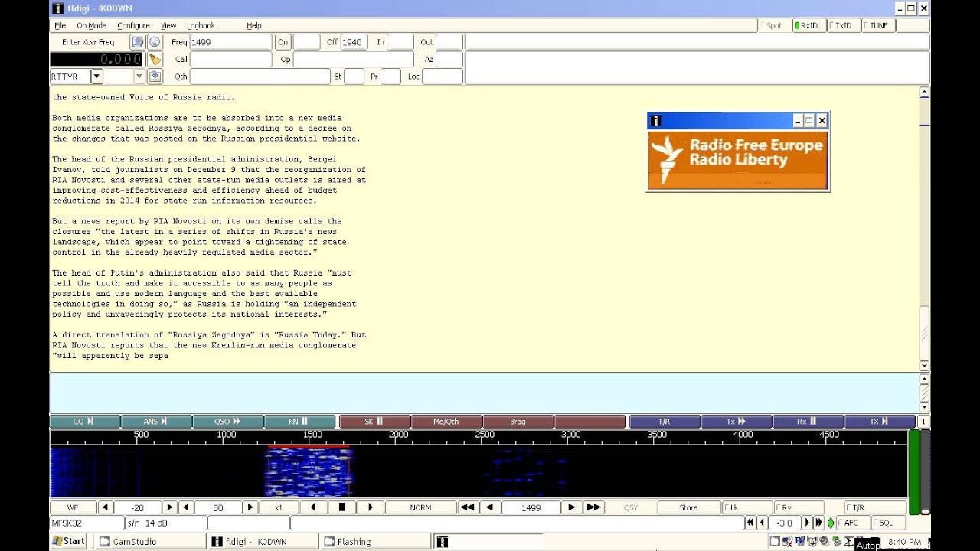This screenshot has height=551, width=980.
Task: Click the WF waterfall mode button
Action: [x=73, y=507]
